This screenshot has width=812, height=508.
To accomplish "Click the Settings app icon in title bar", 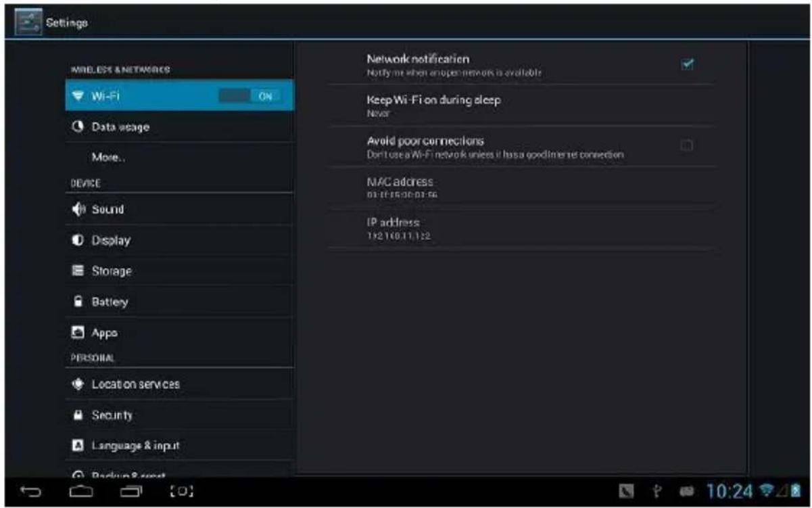I will tap(30, 22).
